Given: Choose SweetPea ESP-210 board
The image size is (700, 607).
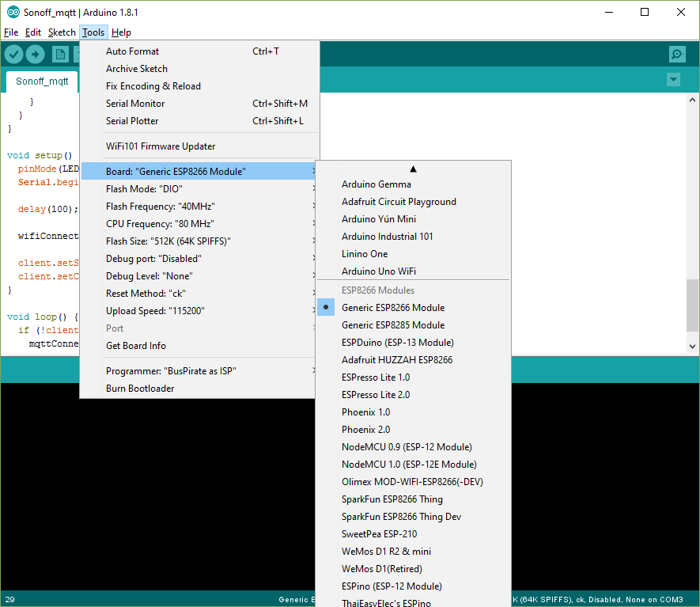Looking at the screenshot, I should point(414,534).
